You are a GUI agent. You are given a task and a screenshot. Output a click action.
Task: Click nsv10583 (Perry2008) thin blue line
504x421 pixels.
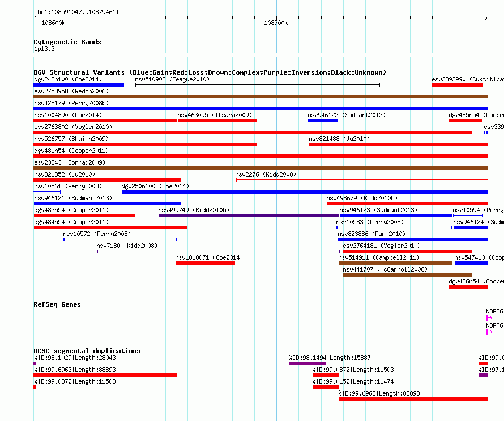point(394,227)
